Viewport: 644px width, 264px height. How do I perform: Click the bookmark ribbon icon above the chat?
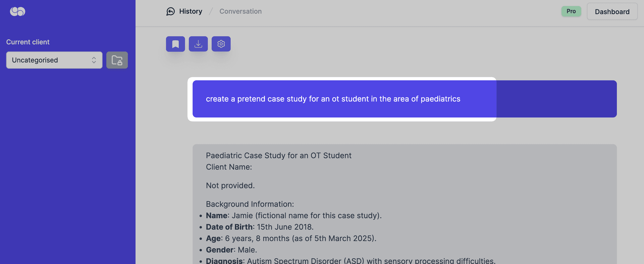(175, 44)
